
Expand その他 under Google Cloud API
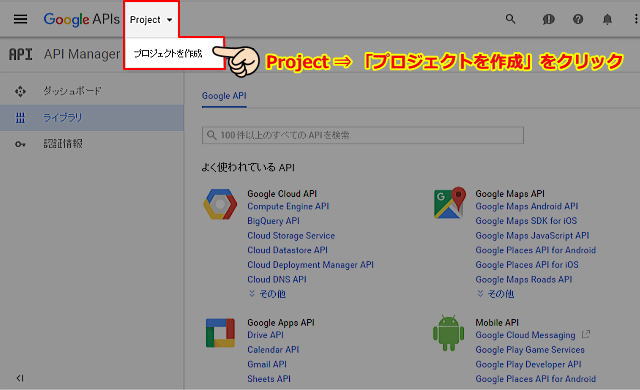267,294
